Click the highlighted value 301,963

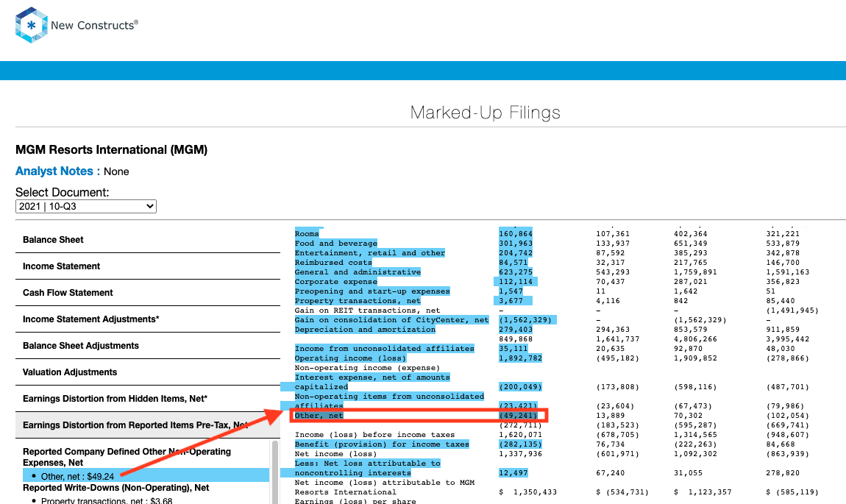pos(515,244)
